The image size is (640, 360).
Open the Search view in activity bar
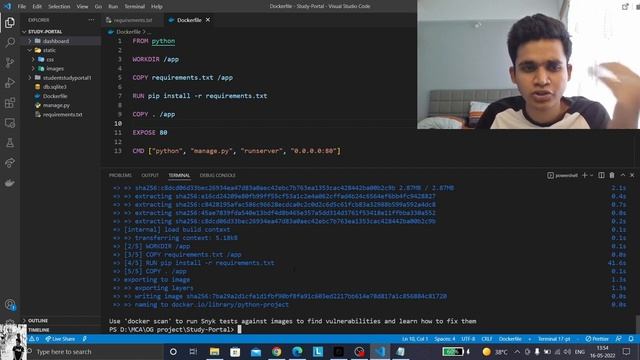point(10,42)
